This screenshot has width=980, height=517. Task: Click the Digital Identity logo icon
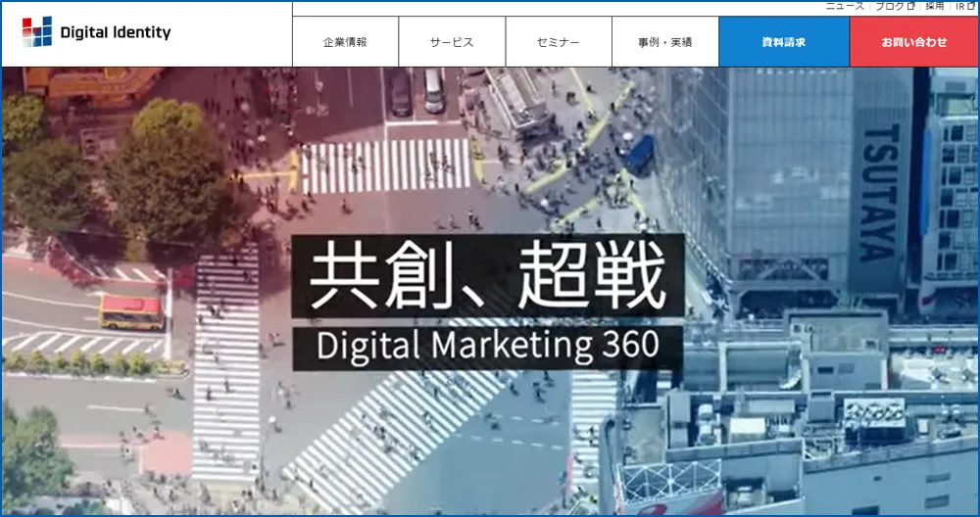coord(37,32)
